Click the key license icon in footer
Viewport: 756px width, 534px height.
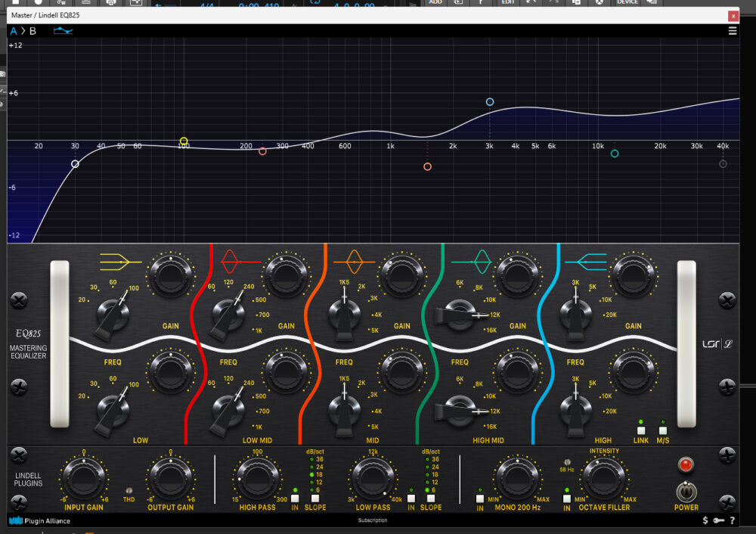point(719,520)
